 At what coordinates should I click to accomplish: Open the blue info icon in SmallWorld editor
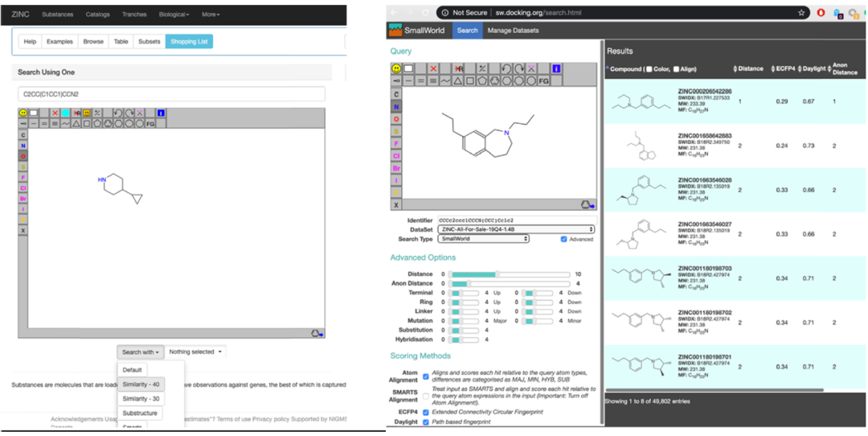(556, 68)
